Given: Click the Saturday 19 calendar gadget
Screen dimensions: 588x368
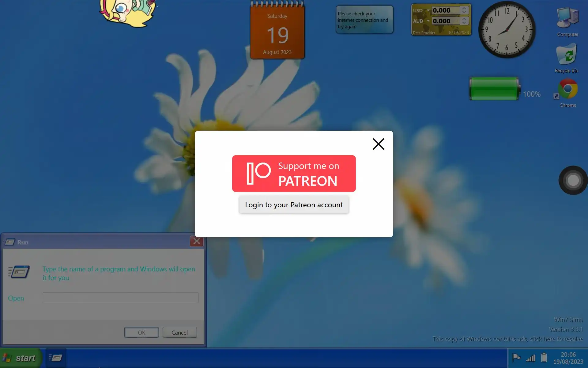Looking at the screenshot, I should click(x=277, y=34).
